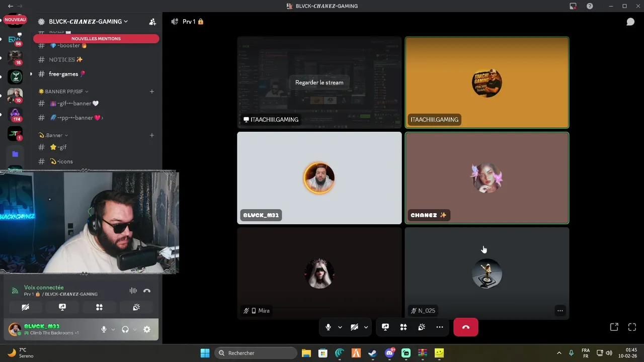The height and width of the screenshot is (362, 644).
Task: Hang up with the red disconnect button
Action: [466, 327]
